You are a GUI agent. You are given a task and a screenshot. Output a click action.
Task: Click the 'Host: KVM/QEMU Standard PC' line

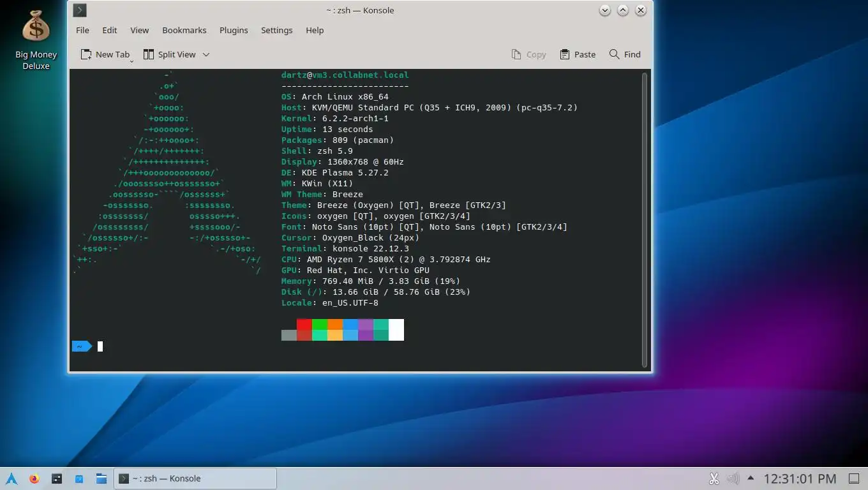pos(430,107)
